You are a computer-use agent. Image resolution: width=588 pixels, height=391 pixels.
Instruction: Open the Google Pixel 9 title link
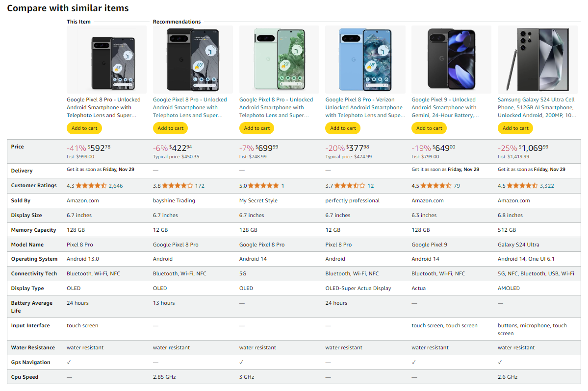tap(445, 107)
